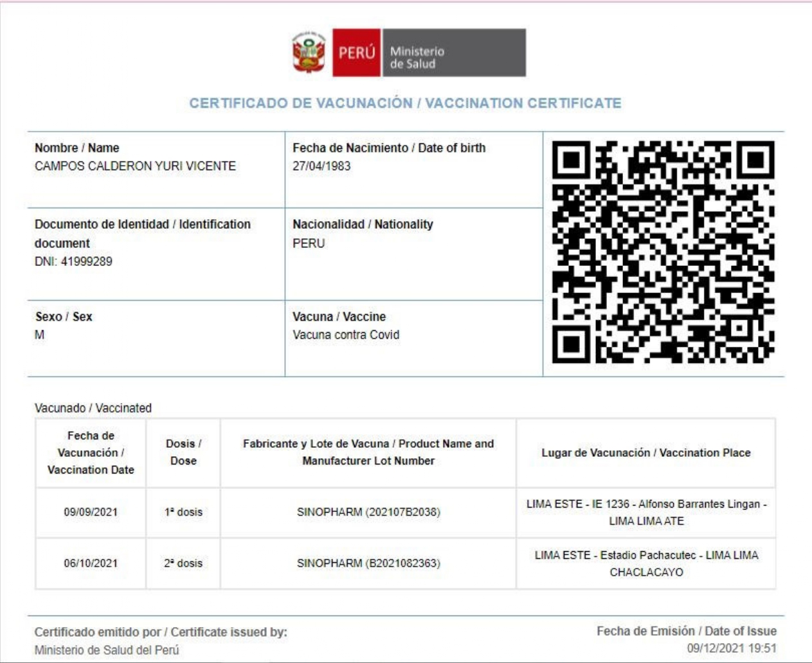This screenshot has height=663, width=812.
Task: Click the QR code image
Action: coord(663,252)
